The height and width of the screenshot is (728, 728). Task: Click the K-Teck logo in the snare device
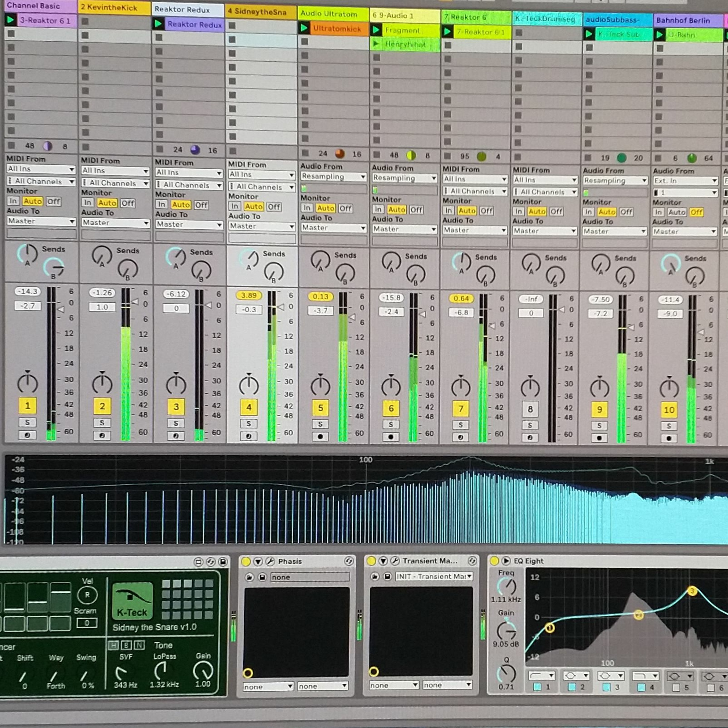132,601
